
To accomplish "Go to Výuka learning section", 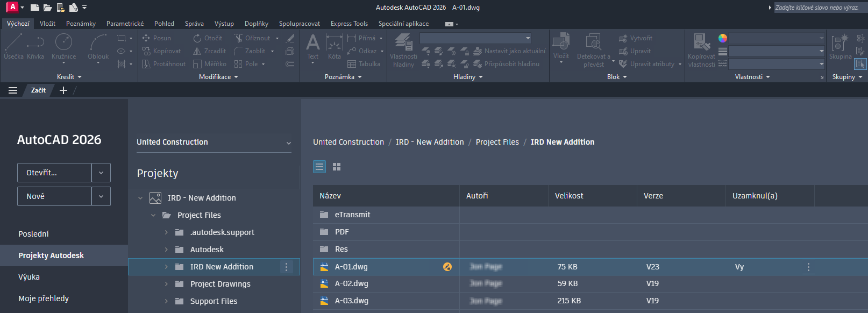I will point(29,277).
